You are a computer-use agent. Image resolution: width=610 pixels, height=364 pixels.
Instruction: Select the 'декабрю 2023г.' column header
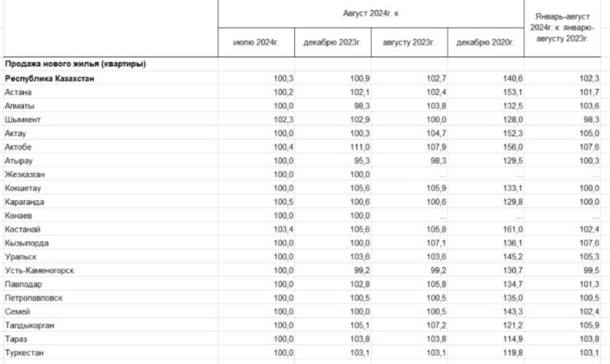pos(332,42)
